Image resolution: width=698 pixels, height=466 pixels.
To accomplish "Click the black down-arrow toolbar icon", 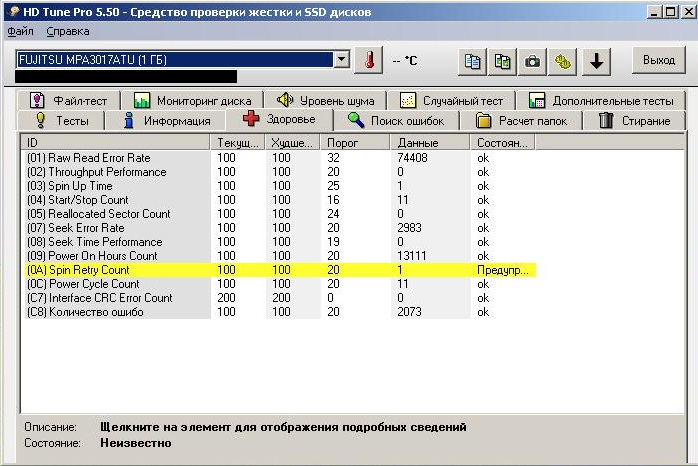I will (x=597, y=61).
